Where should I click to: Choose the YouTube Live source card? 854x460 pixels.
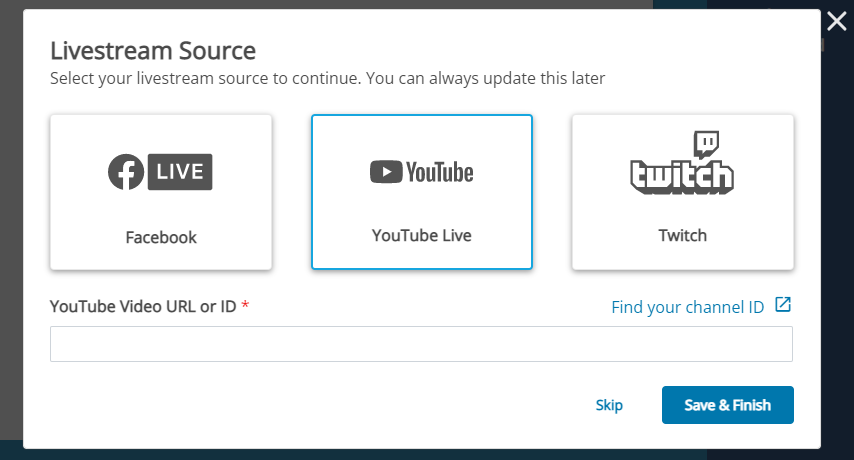(x=422, y=192)
